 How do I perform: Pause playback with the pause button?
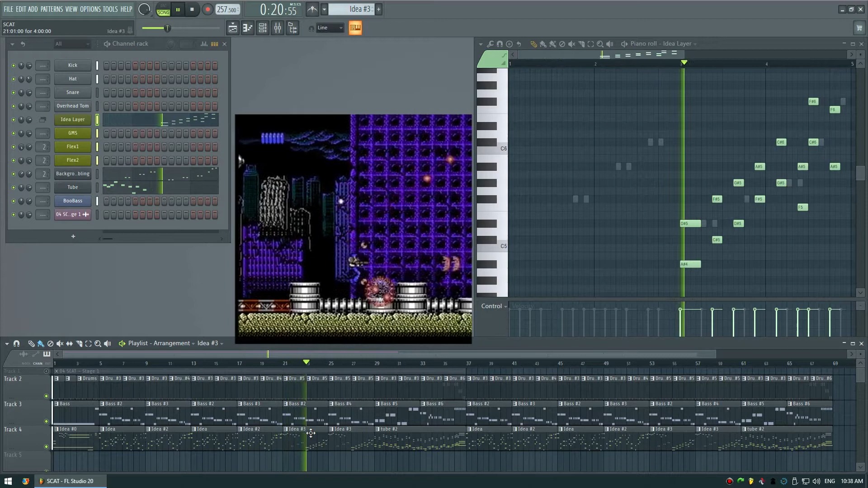point(178,9)
